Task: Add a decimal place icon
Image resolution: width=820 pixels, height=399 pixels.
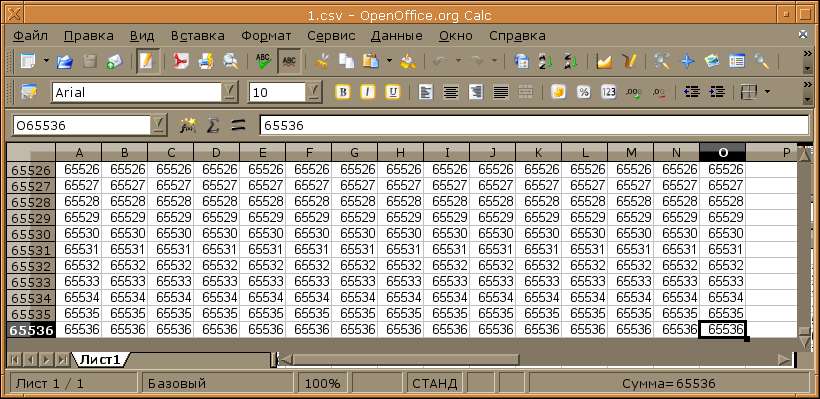Action: 633,93
